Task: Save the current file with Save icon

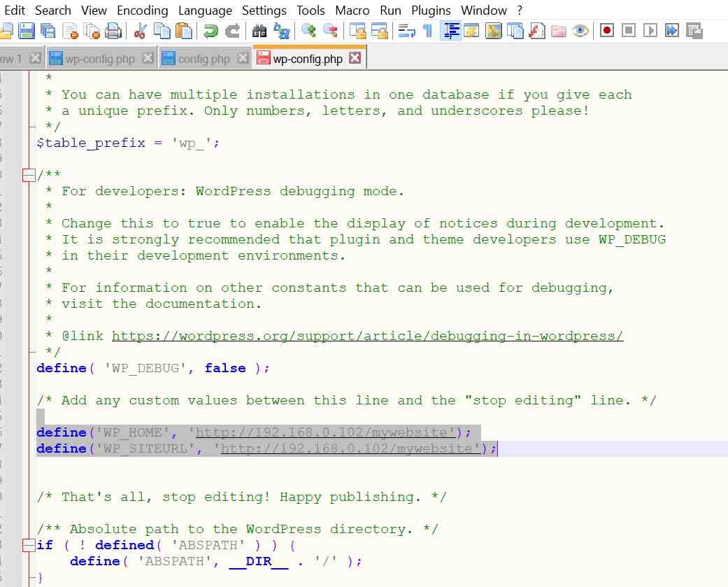Action: coord(26,31)
